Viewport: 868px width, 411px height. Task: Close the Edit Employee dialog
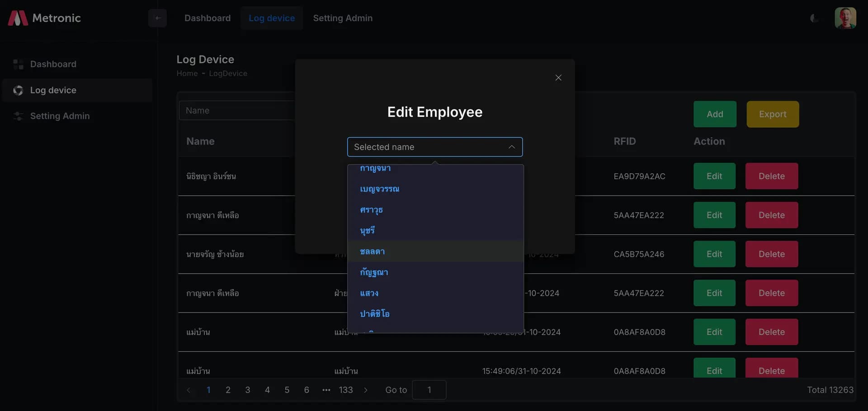click(x=558, y=78)
